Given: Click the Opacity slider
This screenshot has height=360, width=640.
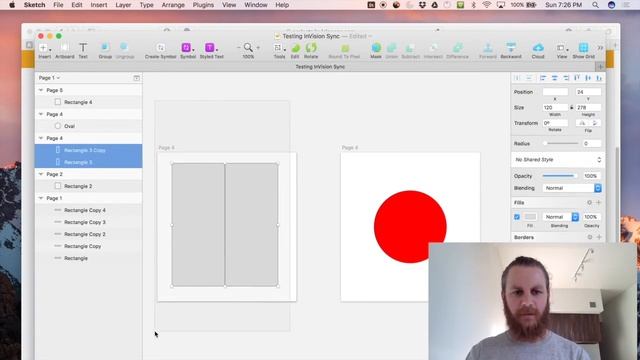Looking at the screenshot, I should (560, 176).
